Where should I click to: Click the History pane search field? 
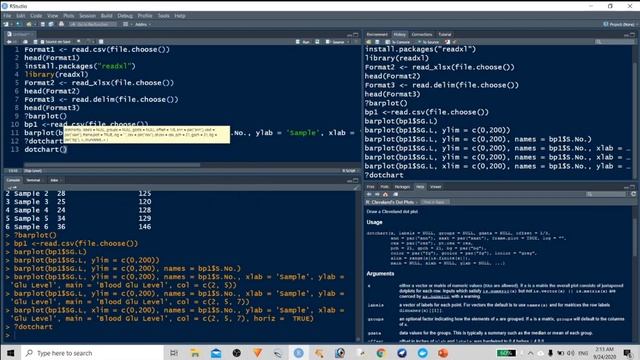(x=614, y=42)
